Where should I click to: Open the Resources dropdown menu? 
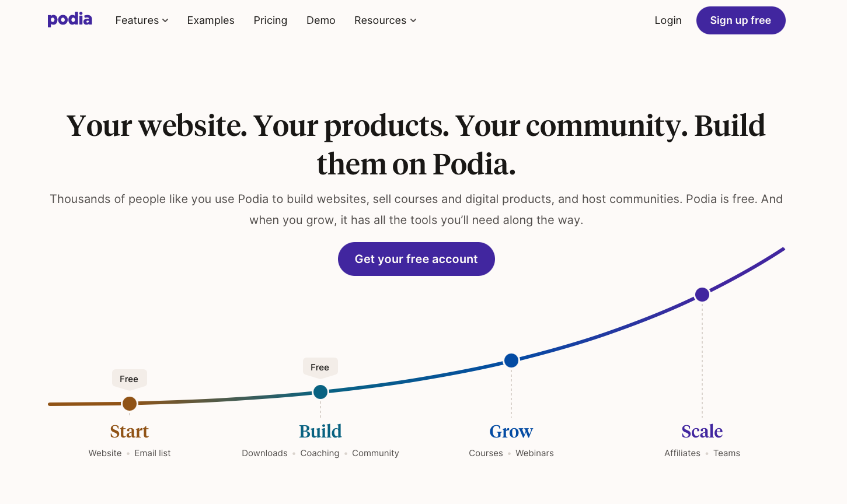pos(385,20)
